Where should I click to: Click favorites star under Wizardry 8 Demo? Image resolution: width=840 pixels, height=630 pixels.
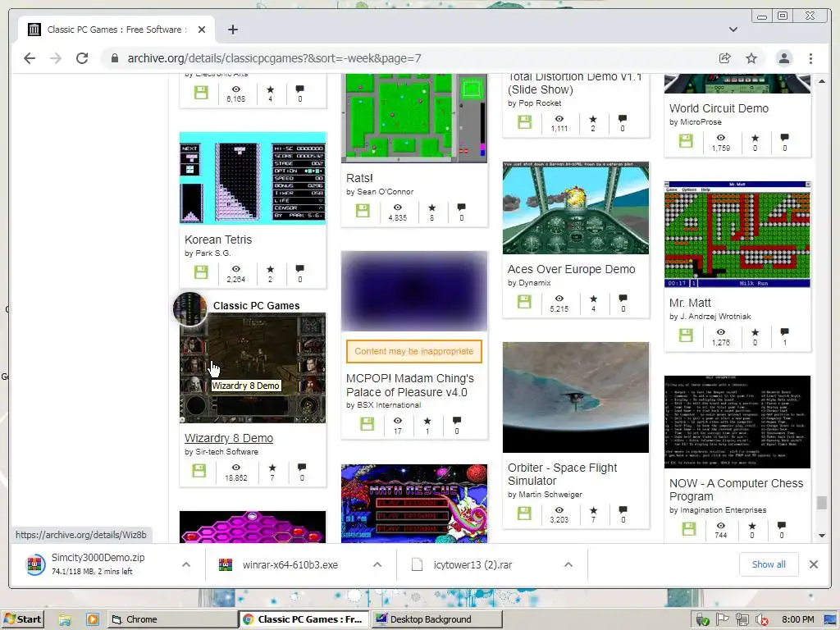pos(272,468)
